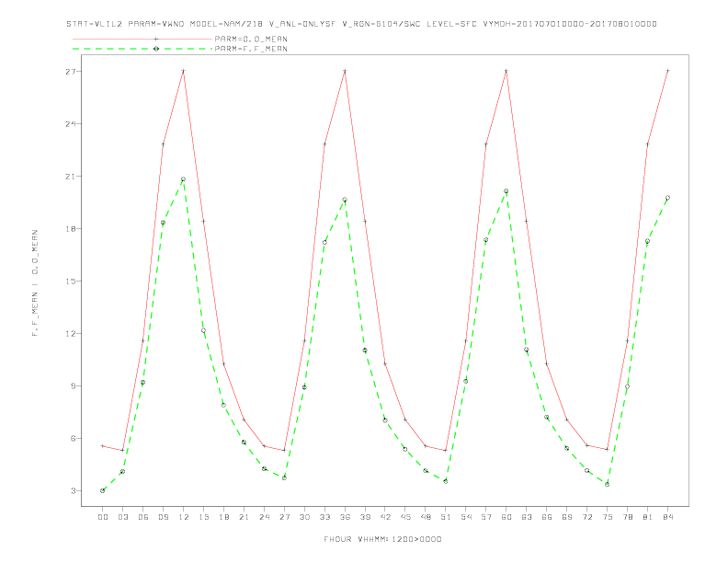Click the green circle marker at hour 00
This screenshot has width=728, height=563.
click(x=103, y=490)
